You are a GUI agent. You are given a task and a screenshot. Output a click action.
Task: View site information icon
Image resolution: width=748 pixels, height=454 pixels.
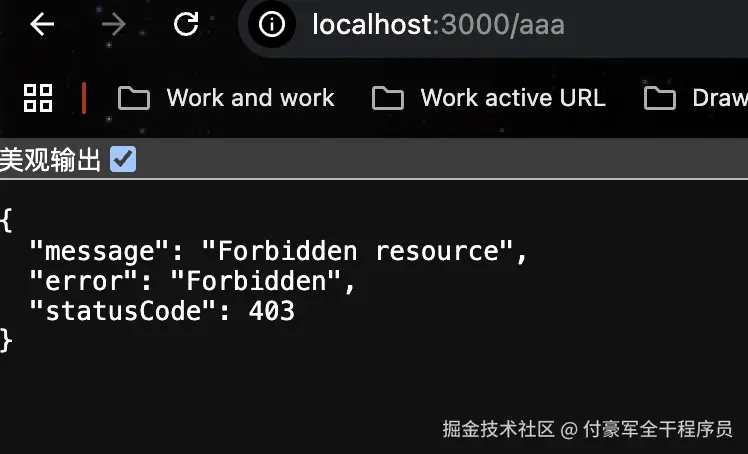[272, 24]
